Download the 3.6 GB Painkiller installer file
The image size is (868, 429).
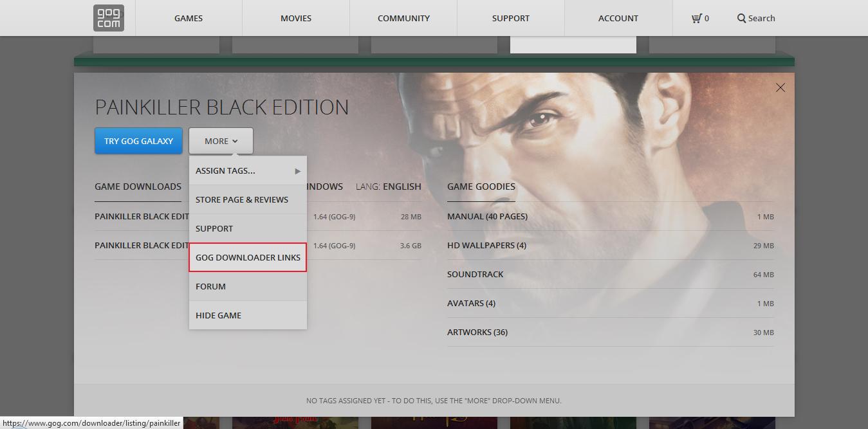tap(258, 246)
